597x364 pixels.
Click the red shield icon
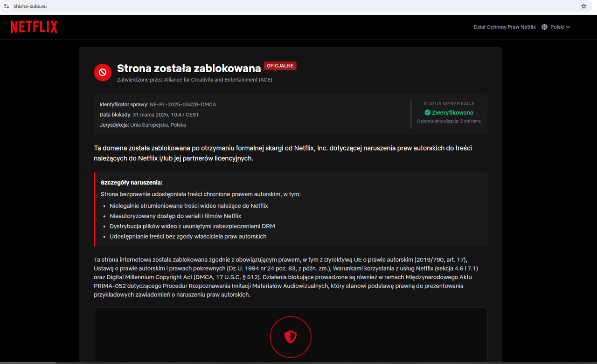click(291, 337)
